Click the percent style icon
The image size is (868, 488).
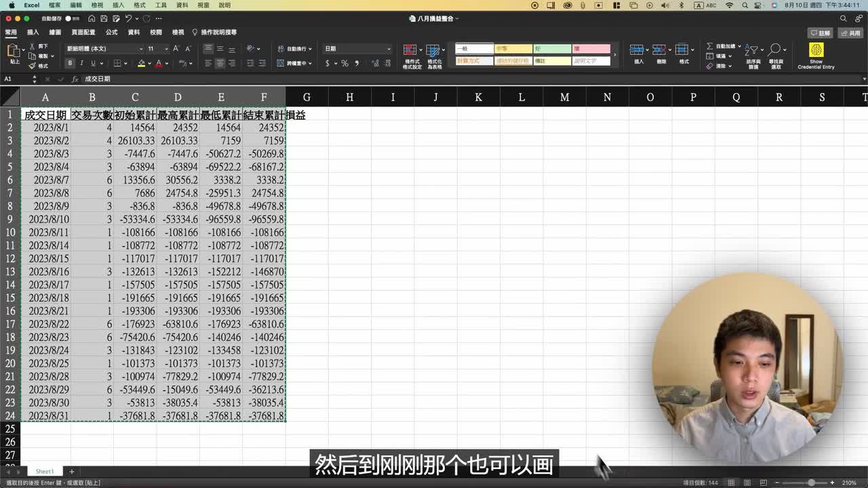pyautogui.click(x=344, y=63)
